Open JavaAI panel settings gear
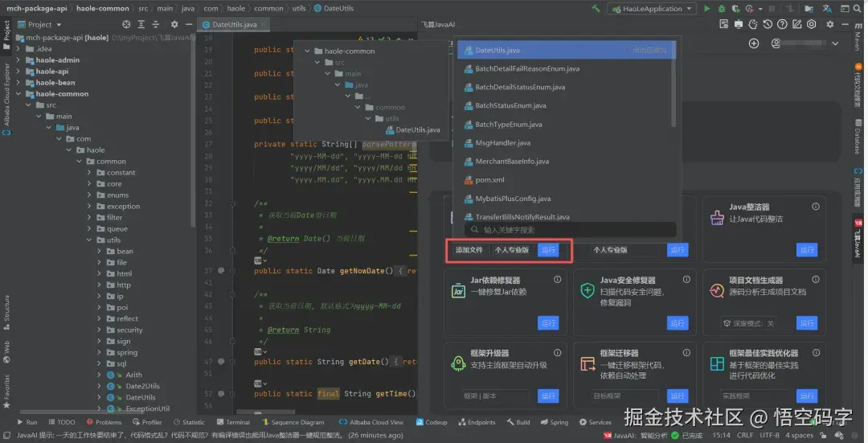The width and height of the screenshot is (868, 443). pyautogui.click(x=829, y=24)
